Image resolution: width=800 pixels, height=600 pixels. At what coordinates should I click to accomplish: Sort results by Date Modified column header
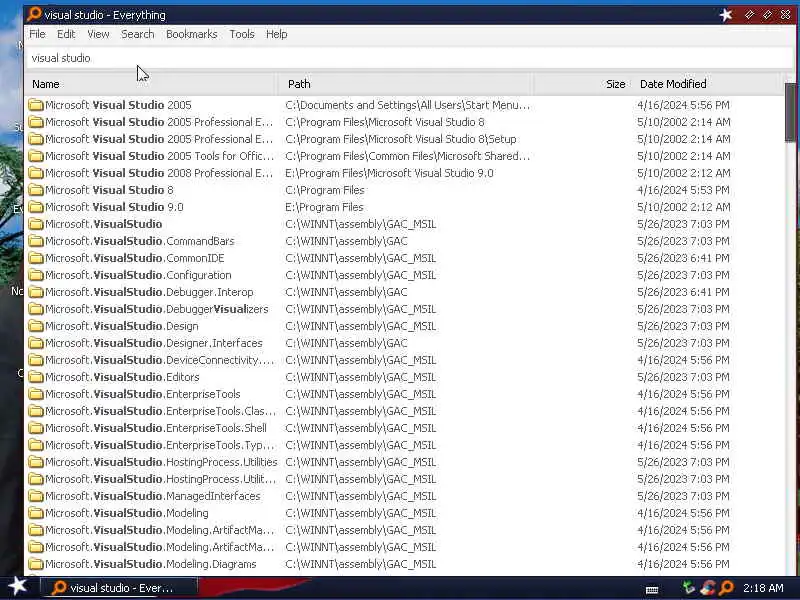pos(707,84)
